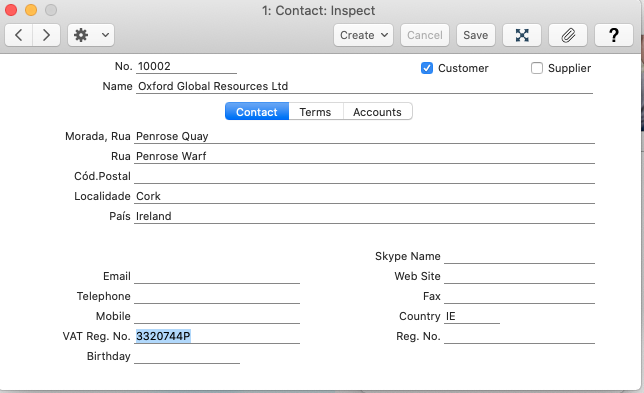Save the contact record

pyautogui.click(x=476, y=35)
